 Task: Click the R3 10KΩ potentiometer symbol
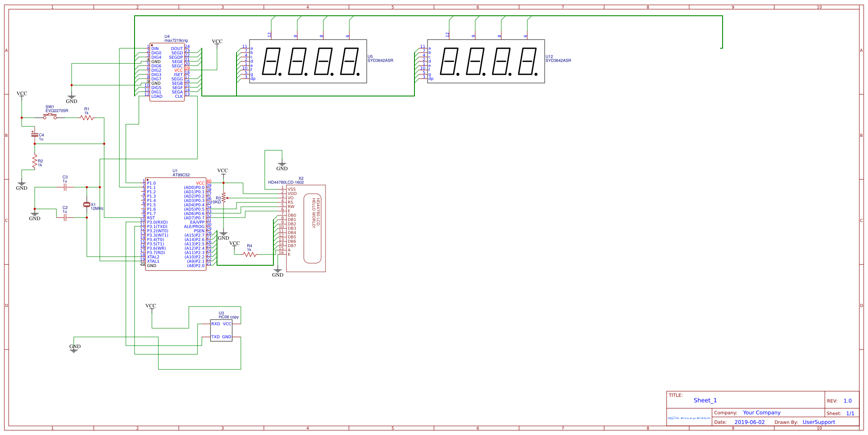click(224, 198)
